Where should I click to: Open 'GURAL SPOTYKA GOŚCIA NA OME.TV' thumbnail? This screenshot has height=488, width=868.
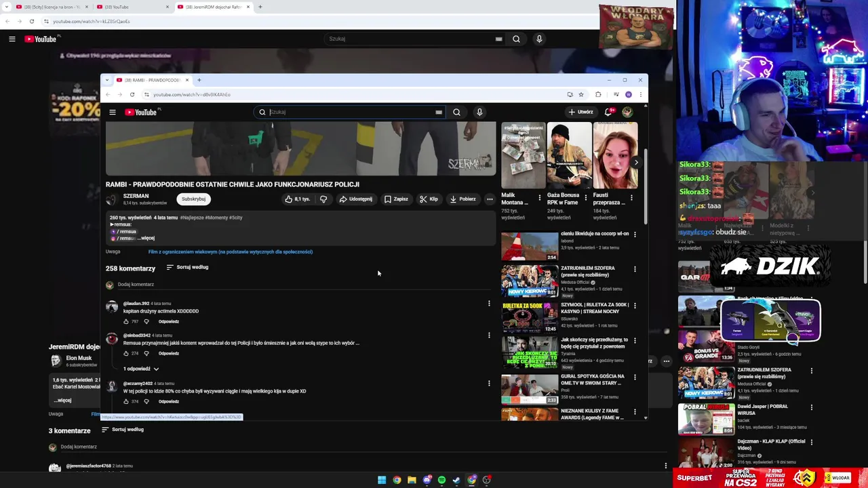(530, 388)
